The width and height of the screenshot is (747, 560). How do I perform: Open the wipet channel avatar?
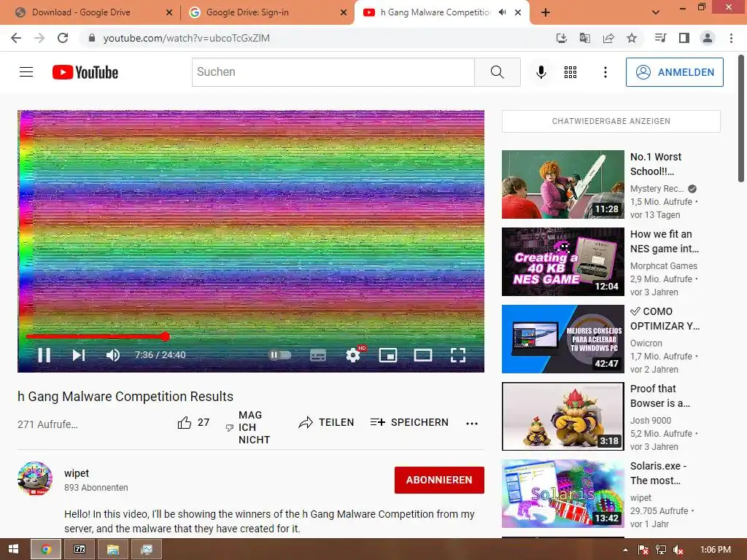click(x=35, y=478)
